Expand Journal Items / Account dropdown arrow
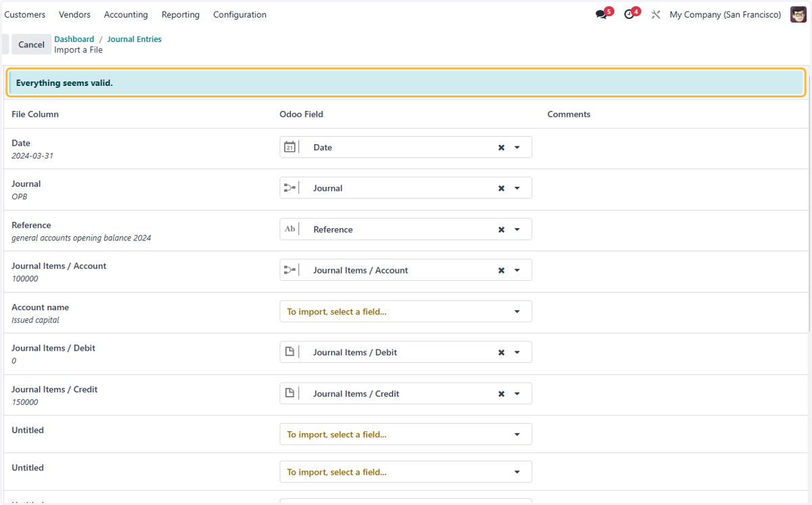The height and width of the screenshot is (505, 812). point(517,270)
